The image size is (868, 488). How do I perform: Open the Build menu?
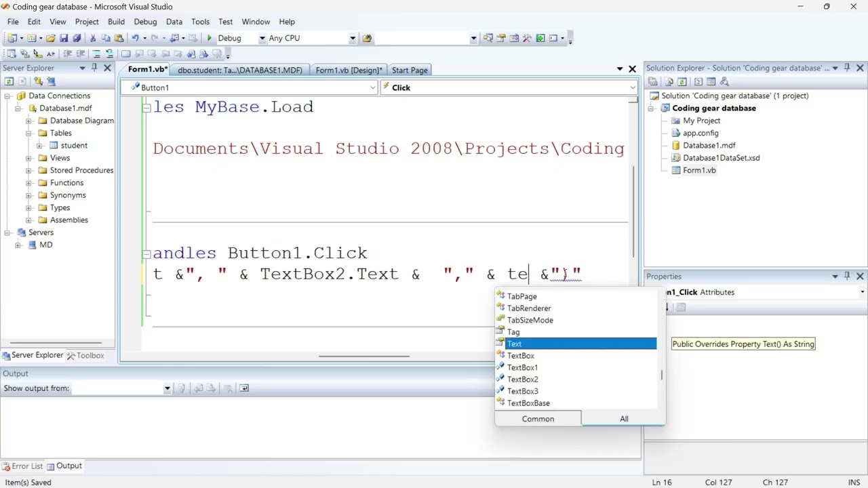116,22
